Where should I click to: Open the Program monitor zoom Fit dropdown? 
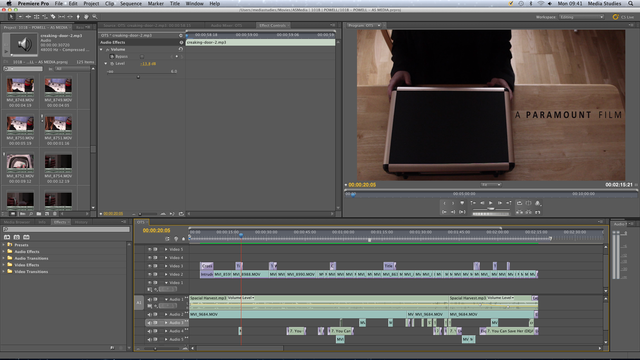491,184
